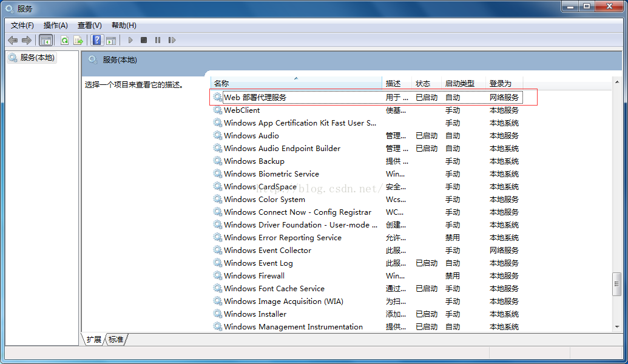Open the 操作(A) menu
Screen dimensions: 628x364
[x=55, y=25]
